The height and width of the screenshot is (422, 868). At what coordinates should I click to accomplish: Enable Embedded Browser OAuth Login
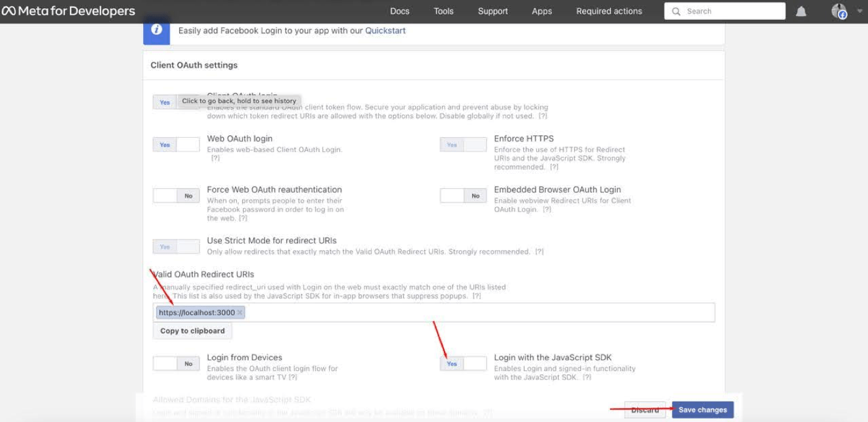point(463,195)
